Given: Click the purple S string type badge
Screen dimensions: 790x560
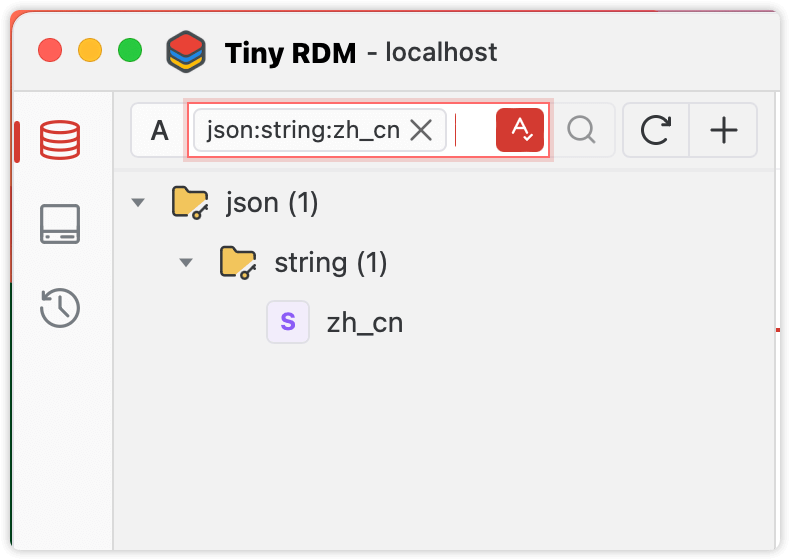Looking at the screenshot, I should tap(288, 322).
